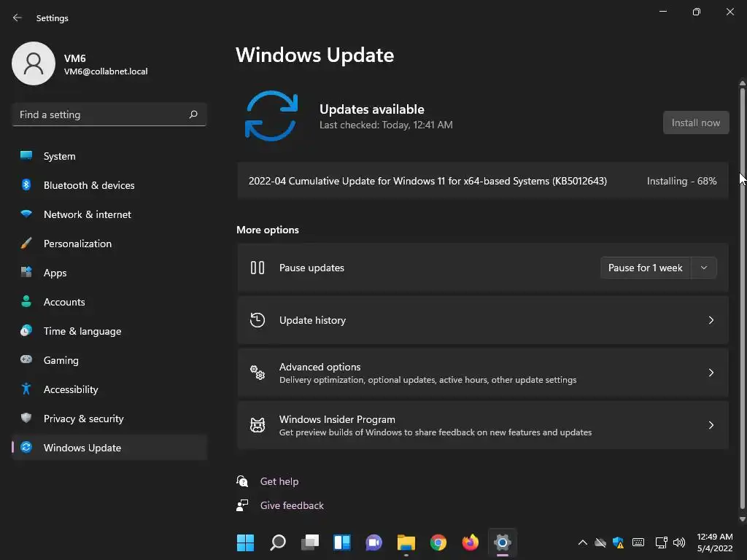Screen dimensions: 747x560
Task: Open Network & internet settings
Action: coord(109,214)
